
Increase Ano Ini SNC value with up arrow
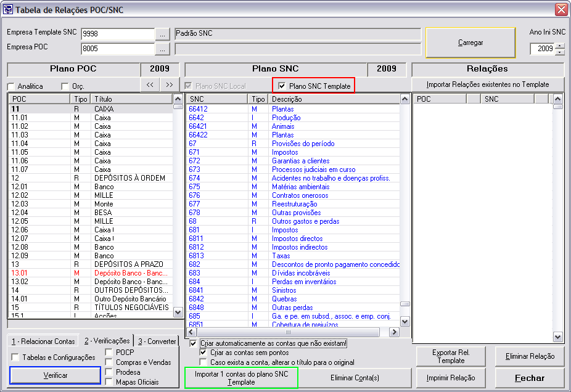[x=560, y=46]
